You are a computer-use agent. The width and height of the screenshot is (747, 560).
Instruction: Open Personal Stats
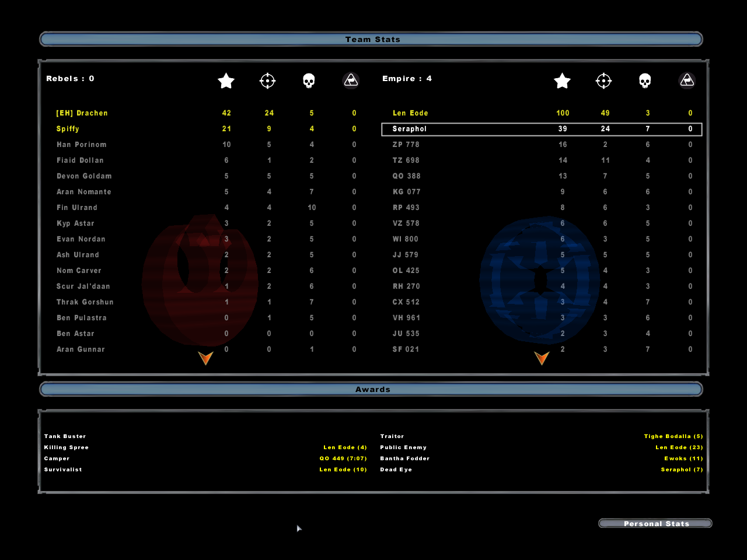point(655,523)
